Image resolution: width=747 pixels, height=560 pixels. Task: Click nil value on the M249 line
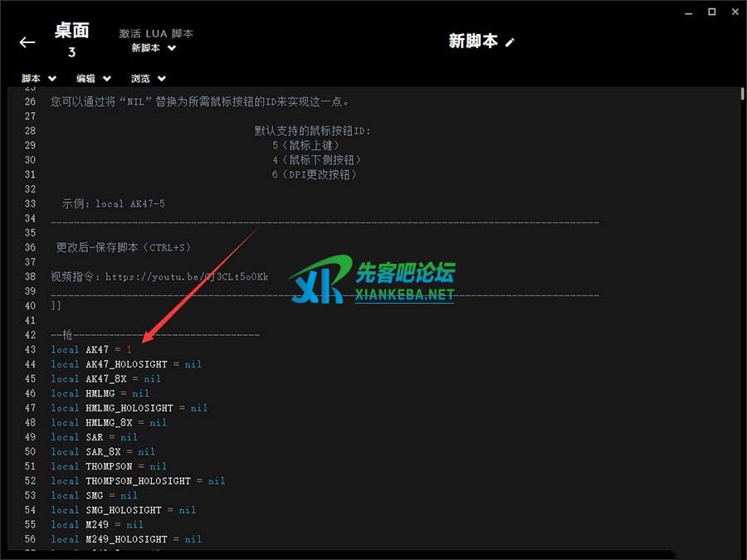(134, 524)
